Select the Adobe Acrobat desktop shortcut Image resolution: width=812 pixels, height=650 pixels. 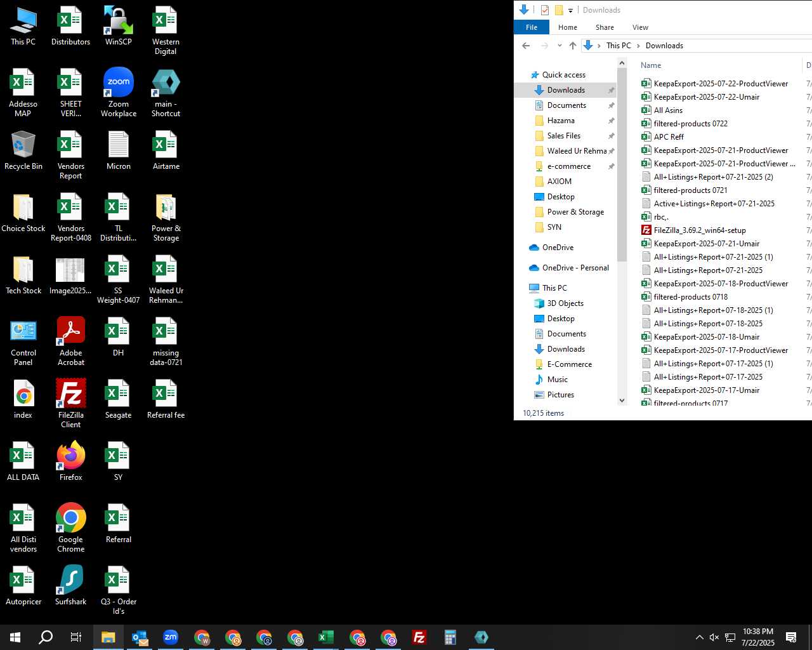tap(70, 342)
